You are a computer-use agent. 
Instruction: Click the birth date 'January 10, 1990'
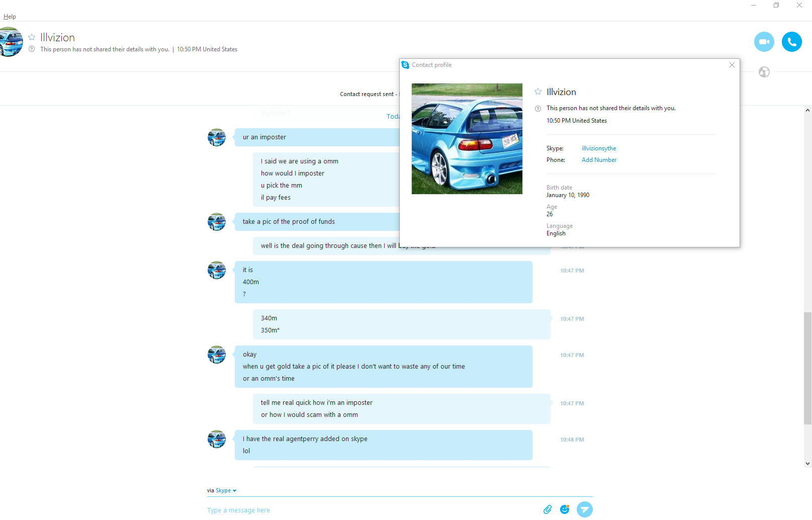pos(568,195)
